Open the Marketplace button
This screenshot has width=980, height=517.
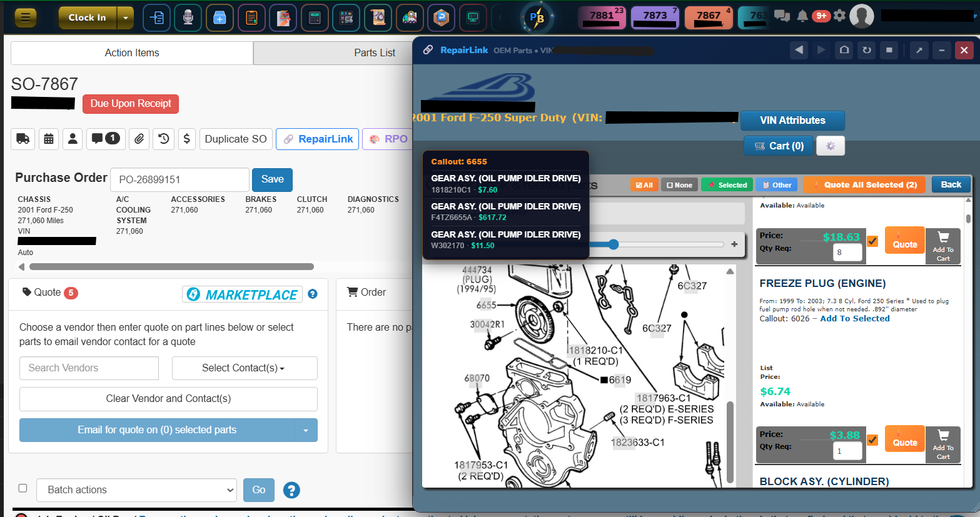click(x=243, y=294)
